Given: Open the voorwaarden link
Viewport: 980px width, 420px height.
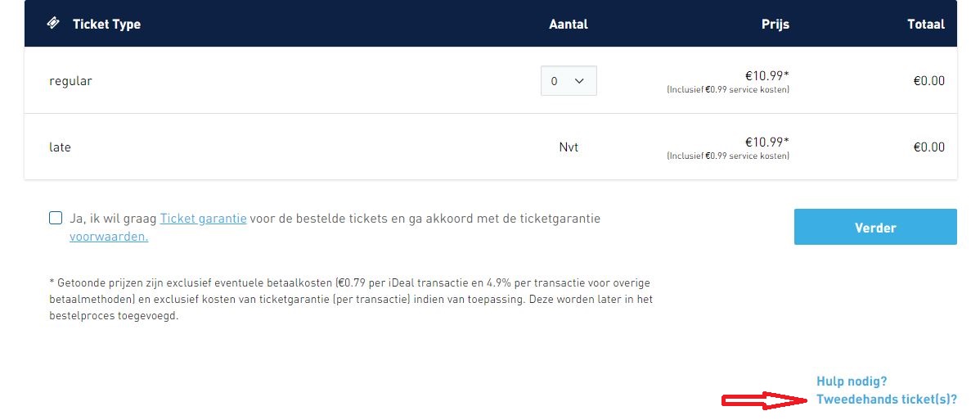Looking at the screenshot, I should click(109, 237).
